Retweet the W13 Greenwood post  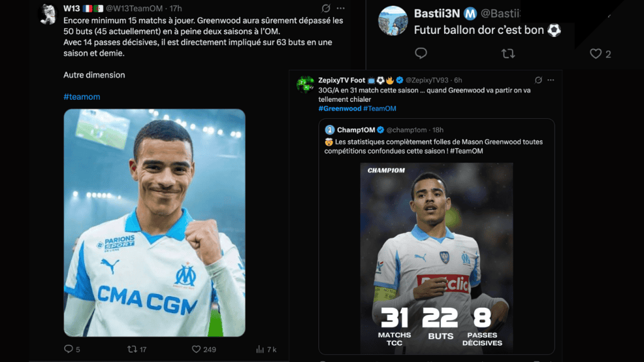click(x=132, y=349)
